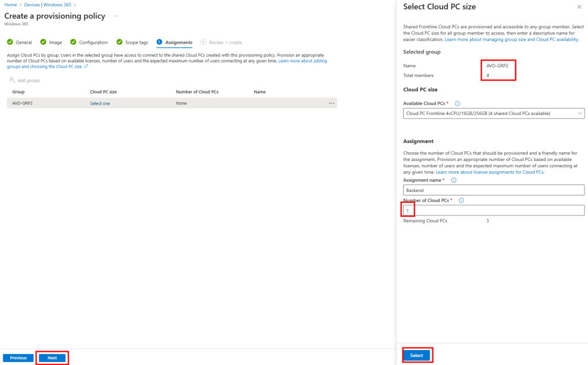Click the green checkmark icon beside General
588x365 pixels.
(x=10, y=43)
